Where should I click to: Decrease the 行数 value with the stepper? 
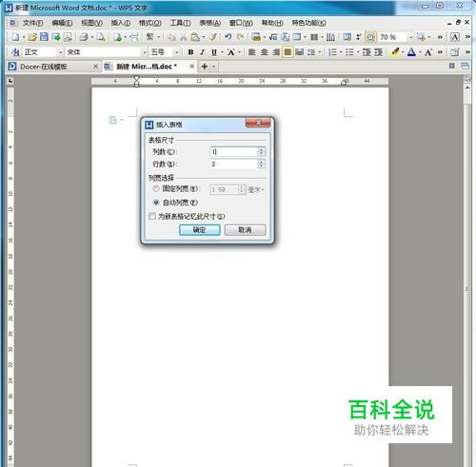tap(261, 166)
